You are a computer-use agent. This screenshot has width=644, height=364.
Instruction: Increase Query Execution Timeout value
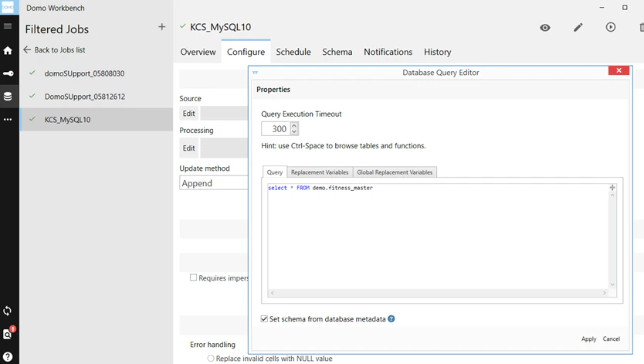(x=294, y=125)
